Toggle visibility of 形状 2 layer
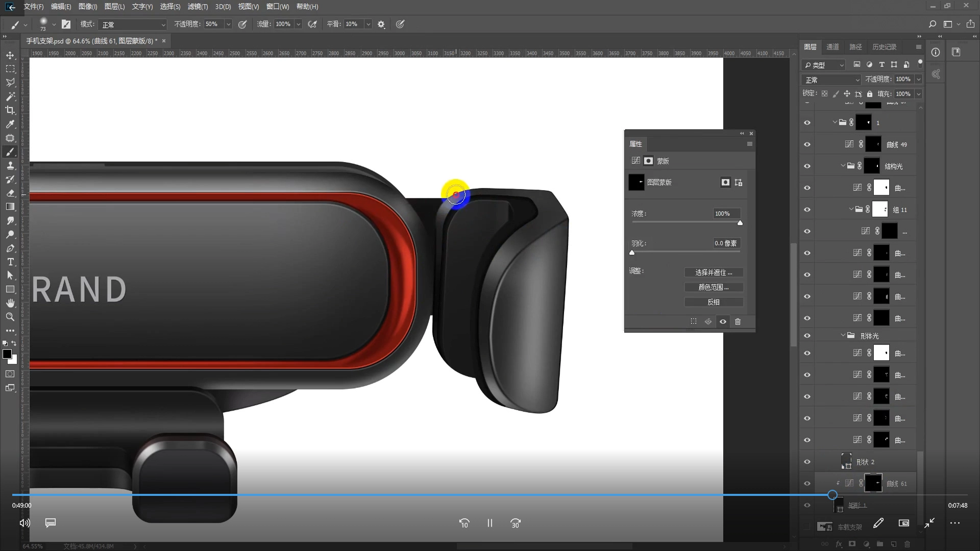The image size is (980, 551). point(807,462)
